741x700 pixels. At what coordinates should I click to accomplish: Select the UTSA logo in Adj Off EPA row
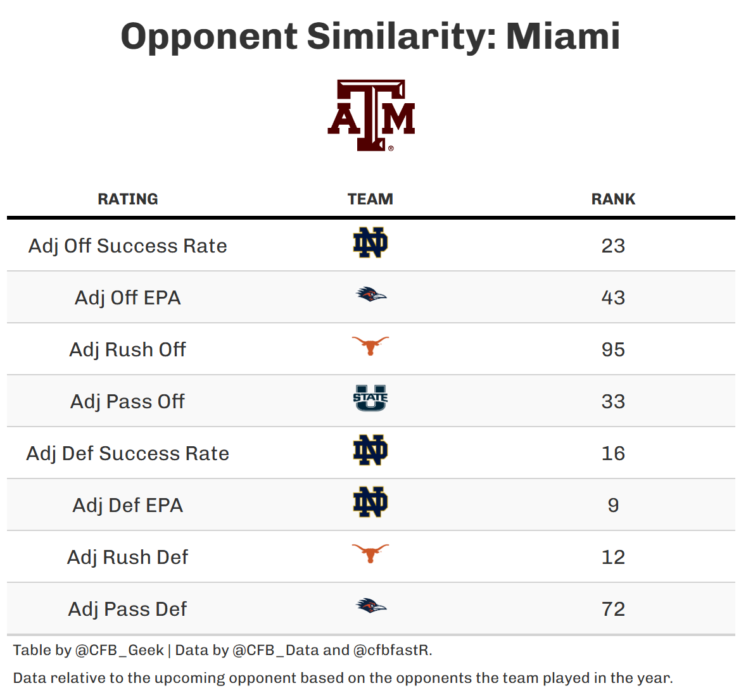click(370, 295)
